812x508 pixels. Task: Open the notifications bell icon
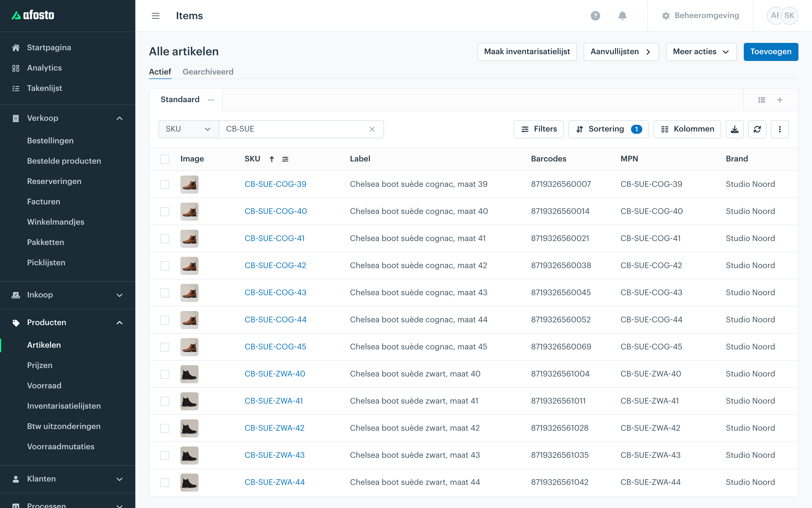tap(623, 16)
